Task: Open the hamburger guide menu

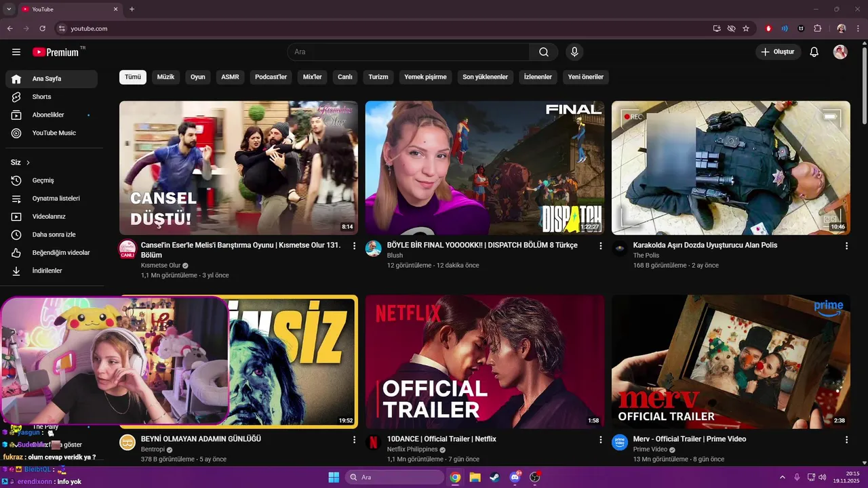Action: (x=16, y=52)
